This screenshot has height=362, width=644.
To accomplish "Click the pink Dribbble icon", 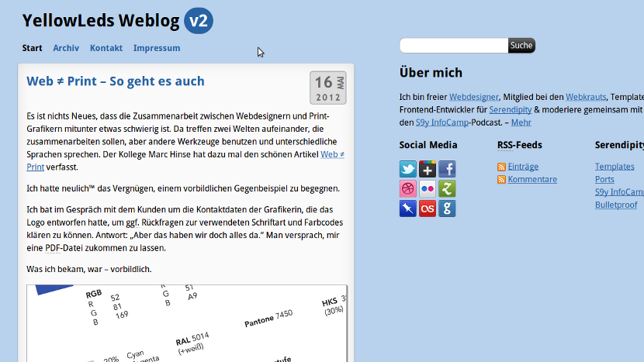I will click(x=408, y=188).
